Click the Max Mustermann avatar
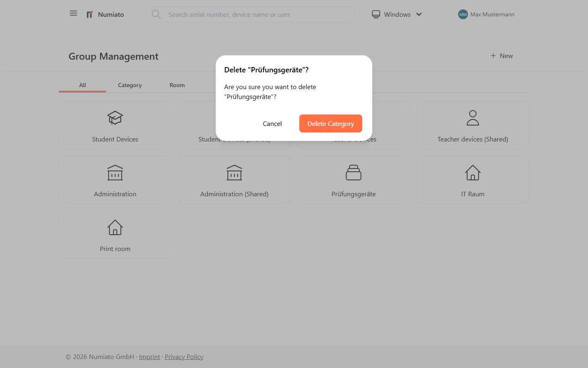The width and height of the screenshot is (588, 368). click(463, 14)
